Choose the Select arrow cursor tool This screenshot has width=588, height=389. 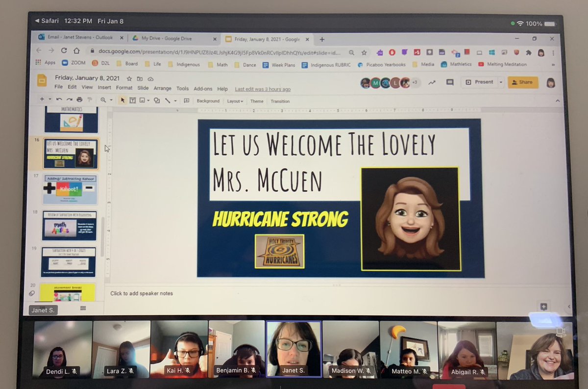[x=122, y=101]
